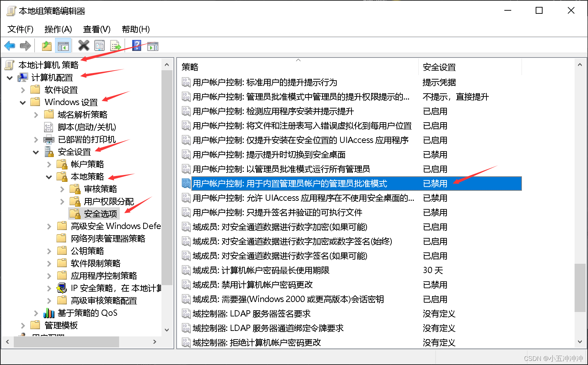Open the 文件(F) menu
The image size is (588, 365).
coord(20,29)
